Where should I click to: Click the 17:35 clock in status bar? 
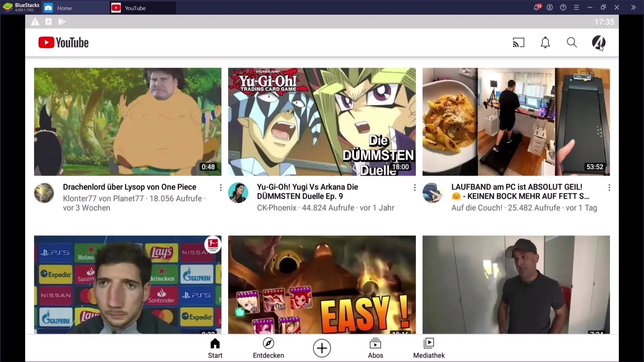tap(604, 22)
